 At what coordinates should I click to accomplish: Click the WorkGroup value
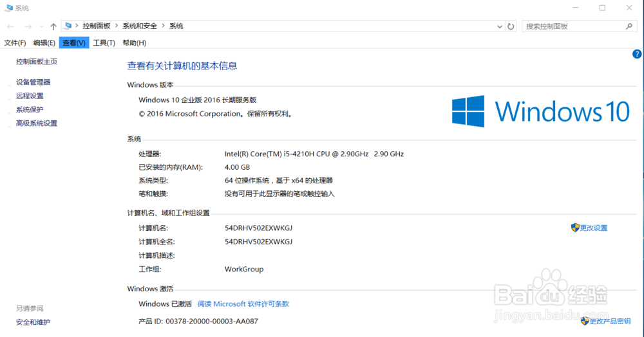coord(244,269)
